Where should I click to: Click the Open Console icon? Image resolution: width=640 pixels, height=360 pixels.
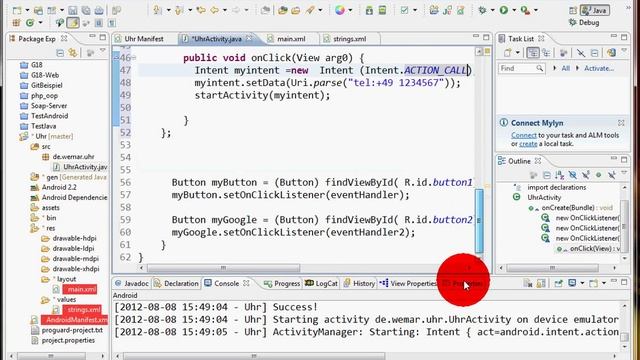(593, 283)
